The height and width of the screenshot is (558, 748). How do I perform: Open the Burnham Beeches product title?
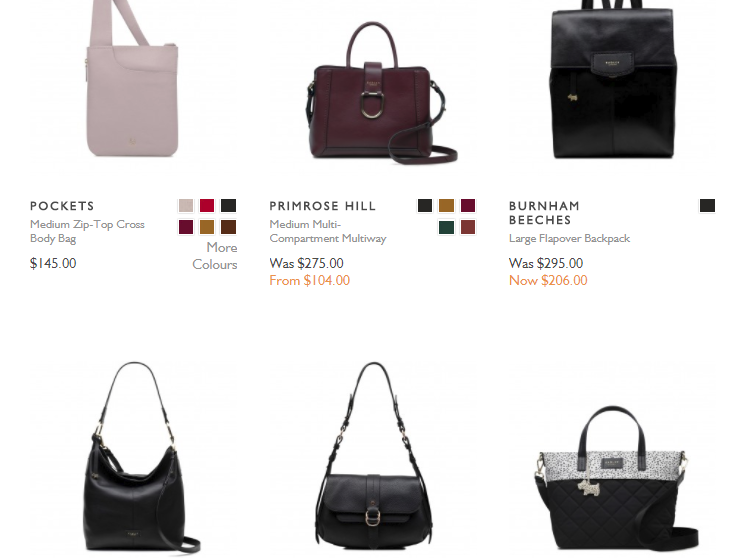pos(544,213)
